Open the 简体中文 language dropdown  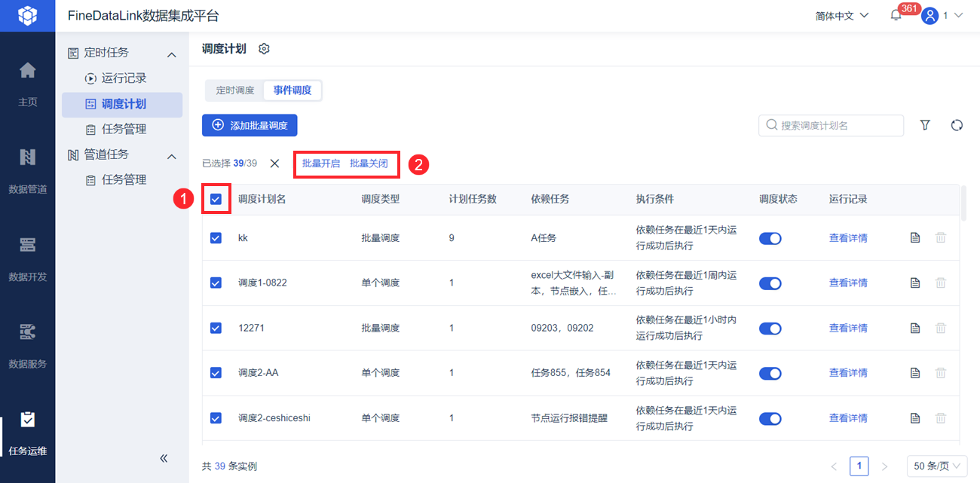842,16
